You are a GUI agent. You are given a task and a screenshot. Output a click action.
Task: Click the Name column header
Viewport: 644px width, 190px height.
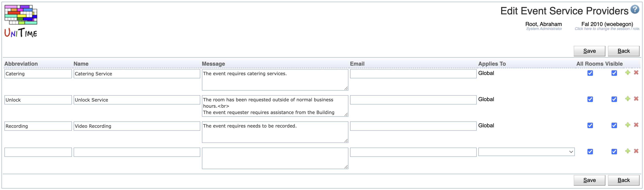(81, 64)
